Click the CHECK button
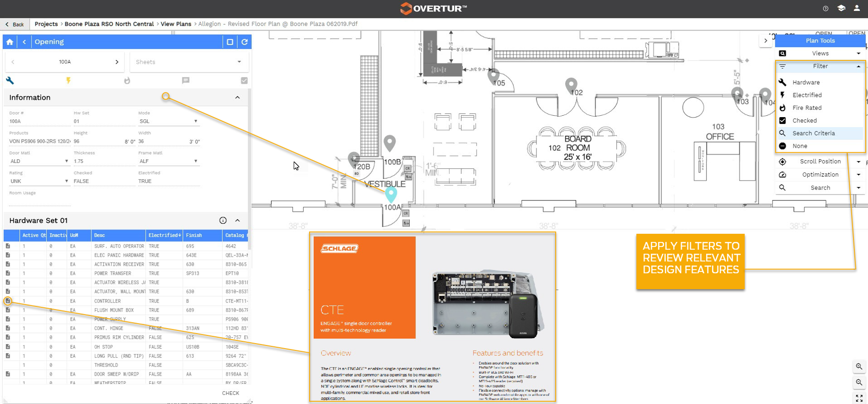This screenshot has height=404, width=868. coord(230,393)
